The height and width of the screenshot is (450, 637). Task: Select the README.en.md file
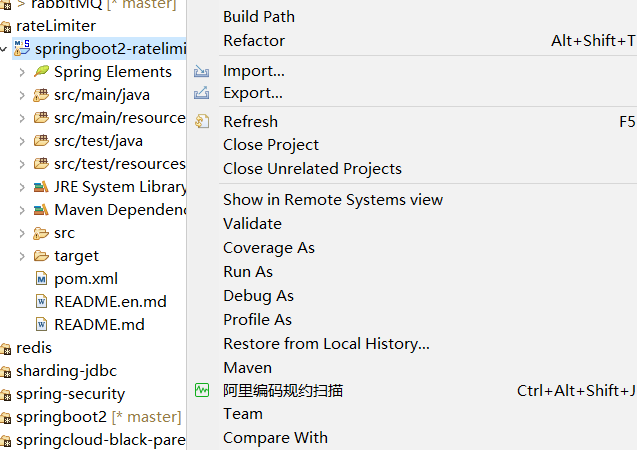coord(110,302)
